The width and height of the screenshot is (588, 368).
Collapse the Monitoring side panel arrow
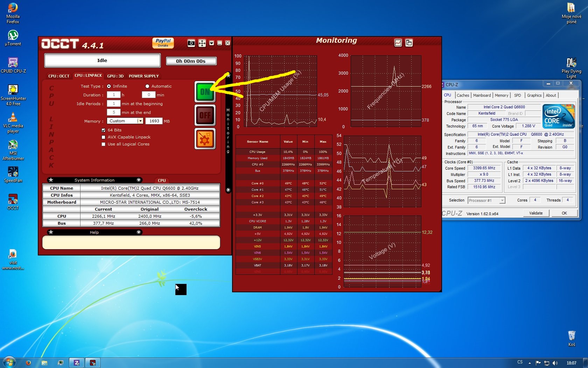click(228, 190)
